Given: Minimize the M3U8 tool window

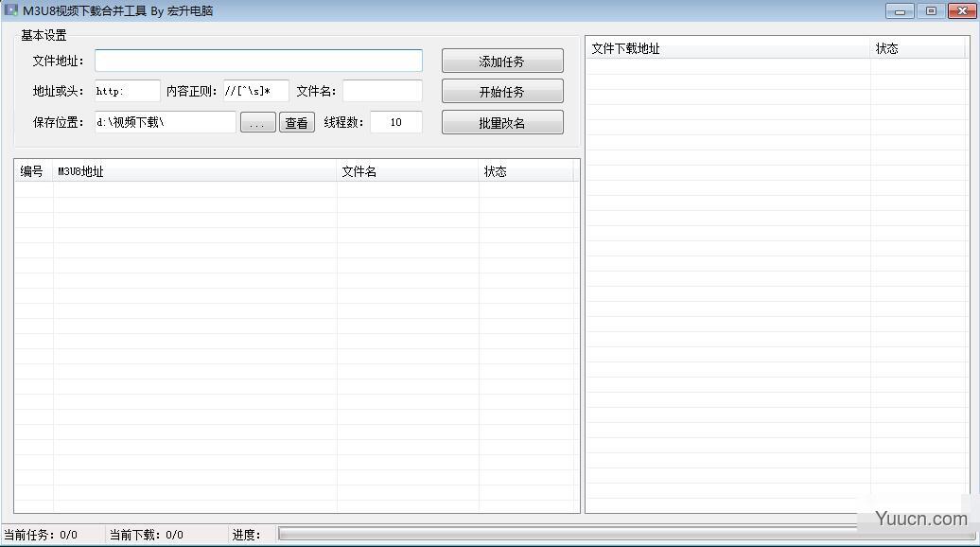Looking at the screenshot, I should coord(900,11).
